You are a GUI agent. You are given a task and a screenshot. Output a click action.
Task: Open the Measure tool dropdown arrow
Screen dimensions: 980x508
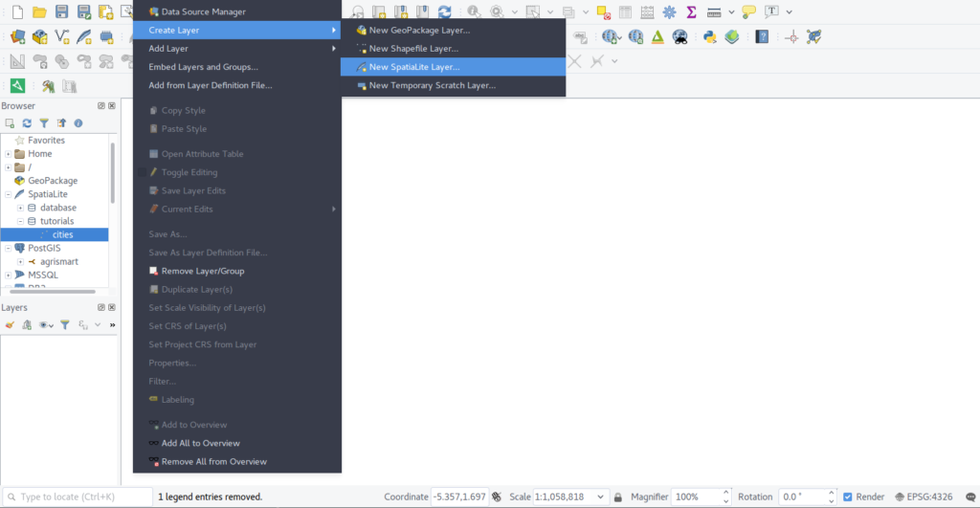[731, 11]
